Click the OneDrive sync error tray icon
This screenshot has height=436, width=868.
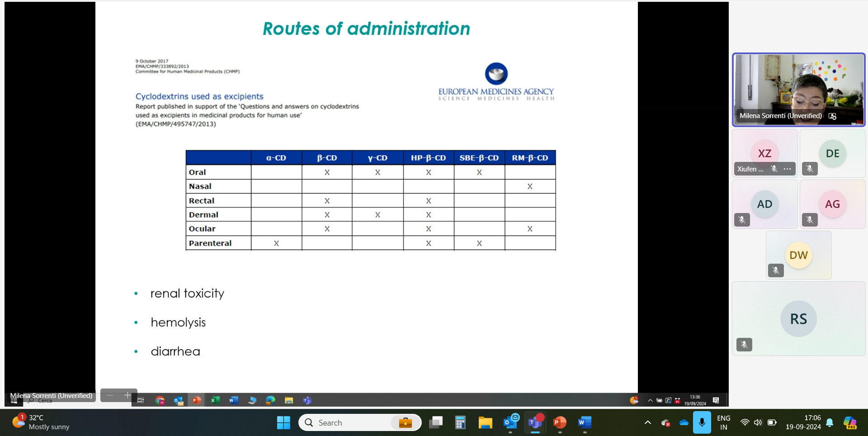pos(665,423)
